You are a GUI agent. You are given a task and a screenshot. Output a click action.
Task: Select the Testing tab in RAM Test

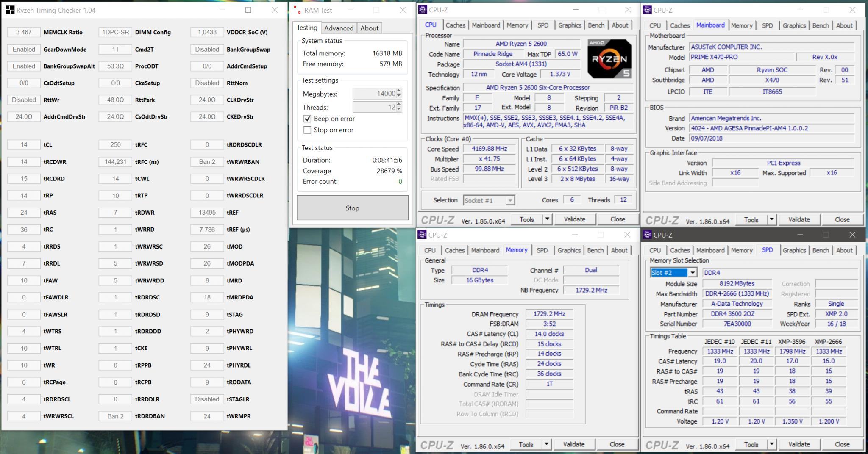[307, 28]
